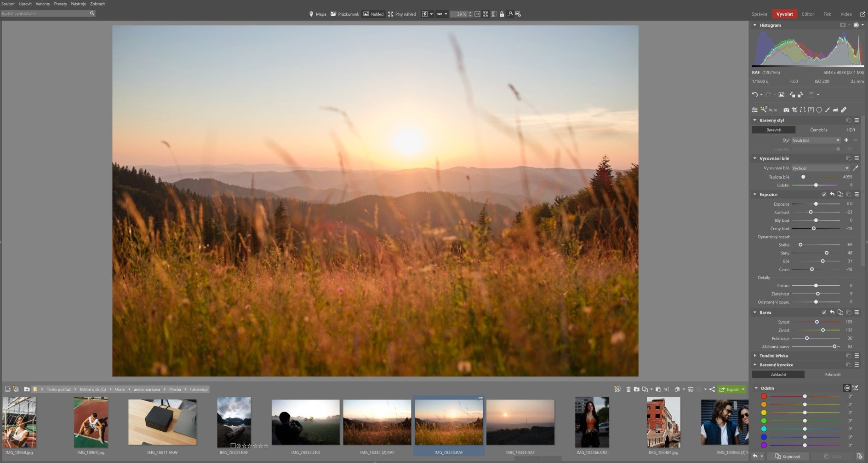Disable the Barva group checkbox
This screenshot has width=868, height=463.
824,312
